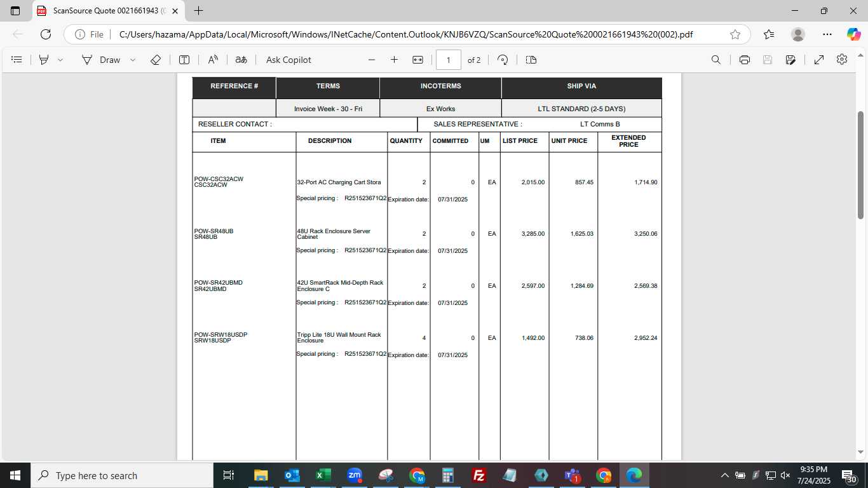Rotate the PDF page

pos(503,60)
